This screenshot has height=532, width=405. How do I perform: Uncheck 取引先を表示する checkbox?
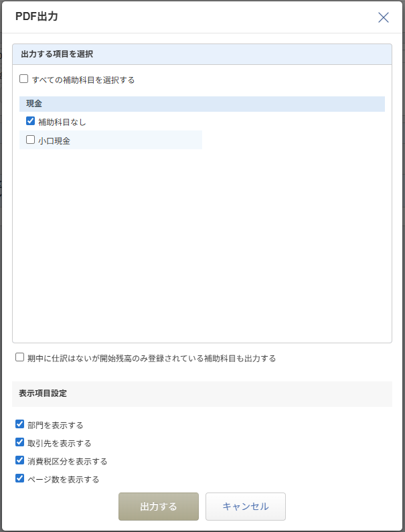tap(20, 442)
